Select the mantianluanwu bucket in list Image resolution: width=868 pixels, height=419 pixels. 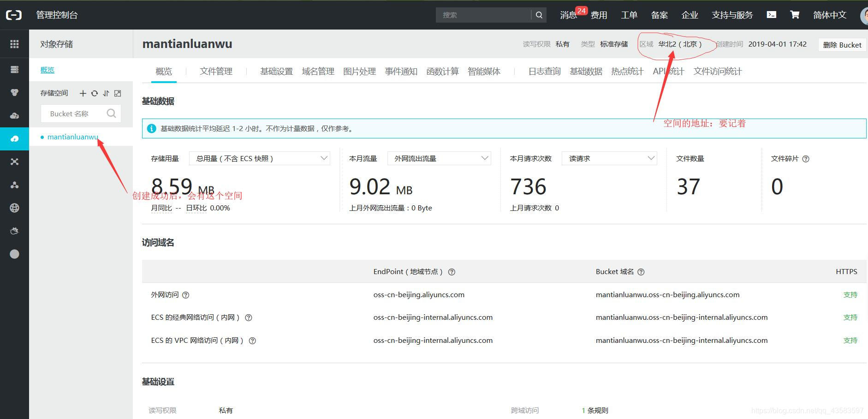point(72,137)
